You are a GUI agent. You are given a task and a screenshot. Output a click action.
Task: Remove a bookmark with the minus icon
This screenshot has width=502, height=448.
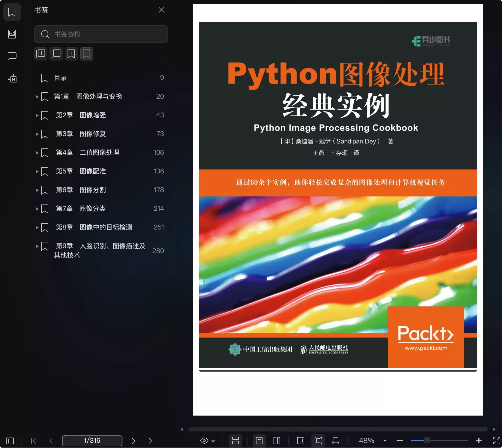tap(87, 54)
